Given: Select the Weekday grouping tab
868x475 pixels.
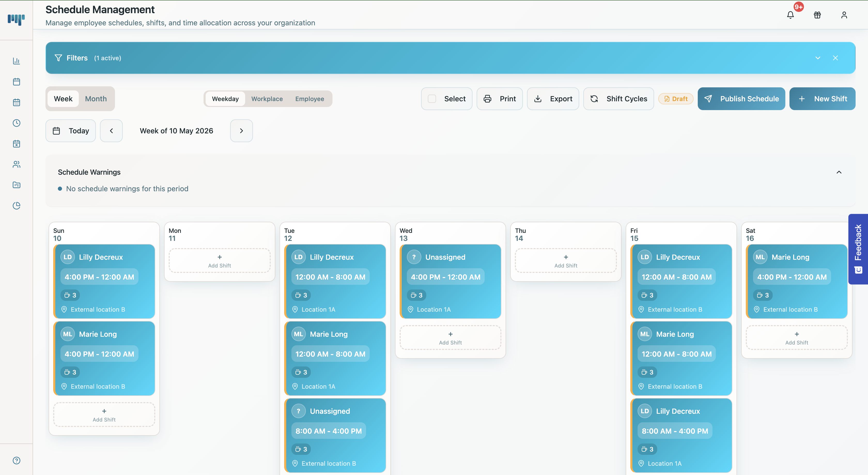Looking at the screenshot, I should click(225, 99).
